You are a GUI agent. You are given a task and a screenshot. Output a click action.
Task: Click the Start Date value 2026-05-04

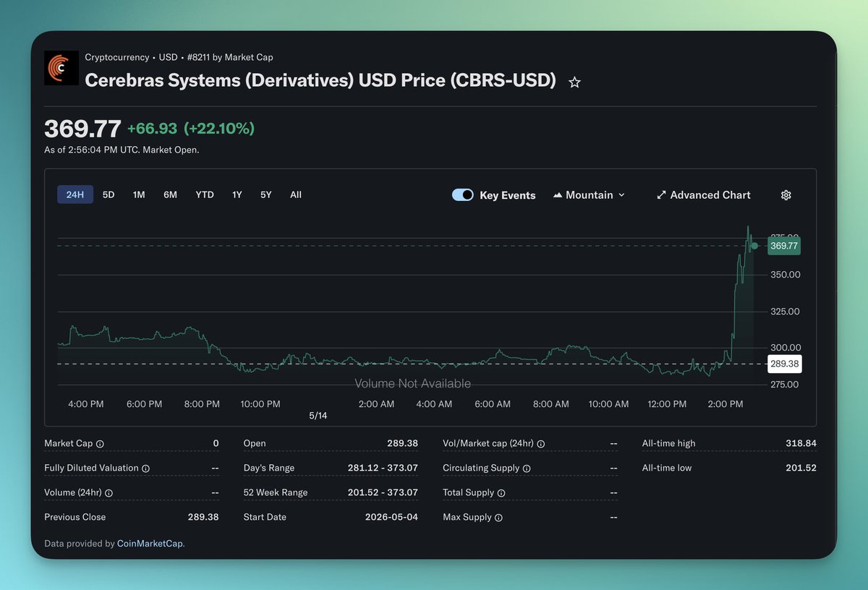click(391, 518)
